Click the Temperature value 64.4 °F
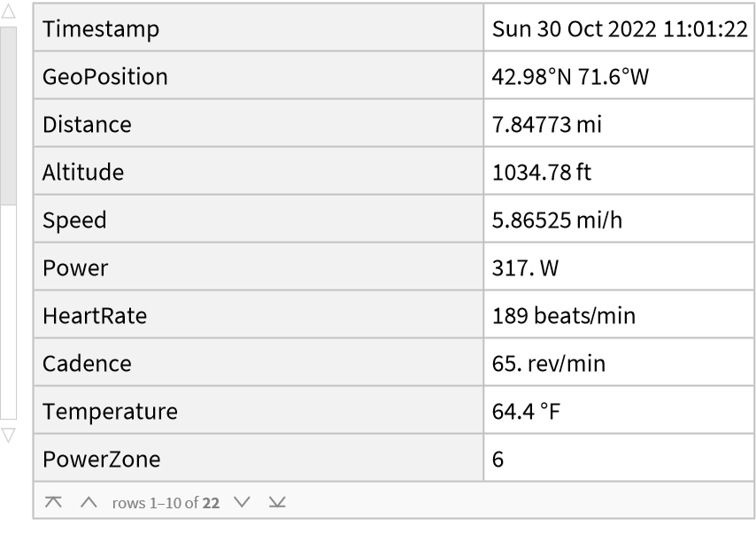This screenshot has height=549, width=756. 526,412
